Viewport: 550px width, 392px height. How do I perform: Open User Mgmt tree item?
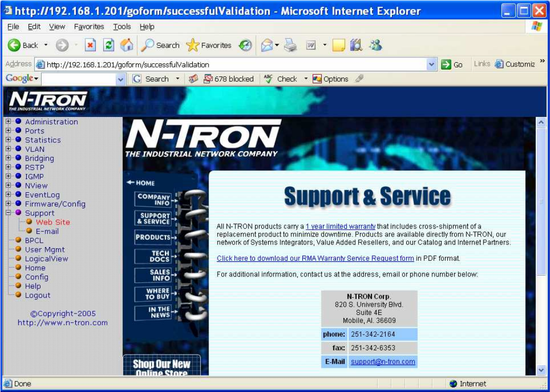pos(45,250)
